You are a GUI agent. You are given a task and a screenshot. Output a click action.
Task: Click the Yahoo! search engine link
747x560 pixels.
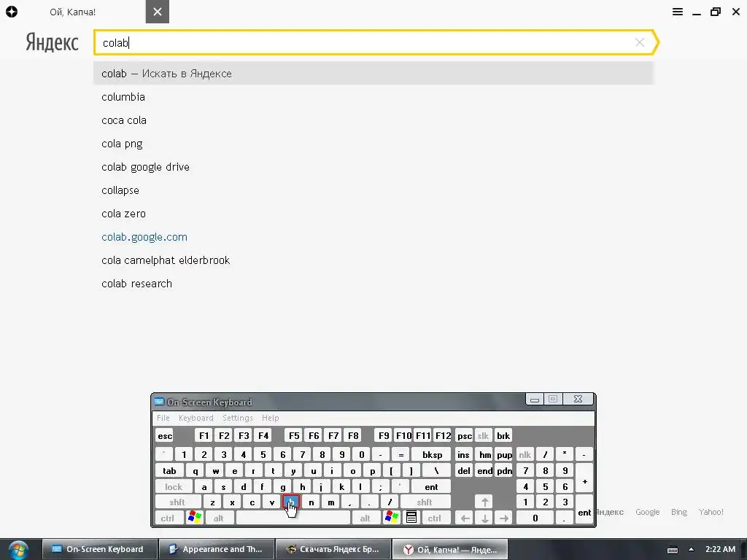[x=711, y=512]
